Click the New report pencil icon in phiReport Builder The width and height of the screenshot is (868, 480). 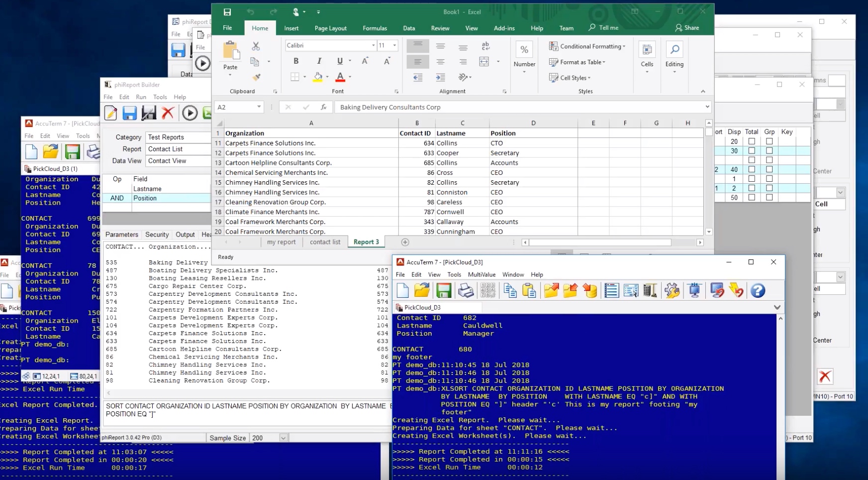tap(110, 113)
